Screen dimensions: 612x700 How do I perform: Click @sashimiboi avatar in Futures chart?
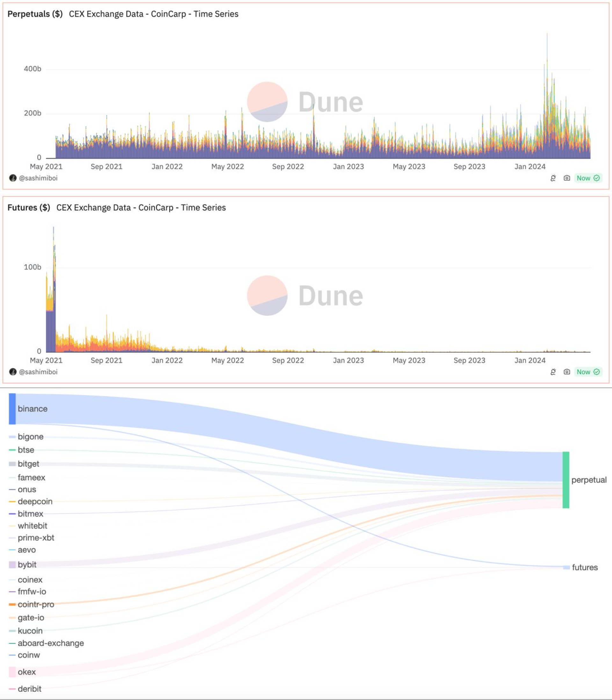pyautogui.click(x=13, y=372)
